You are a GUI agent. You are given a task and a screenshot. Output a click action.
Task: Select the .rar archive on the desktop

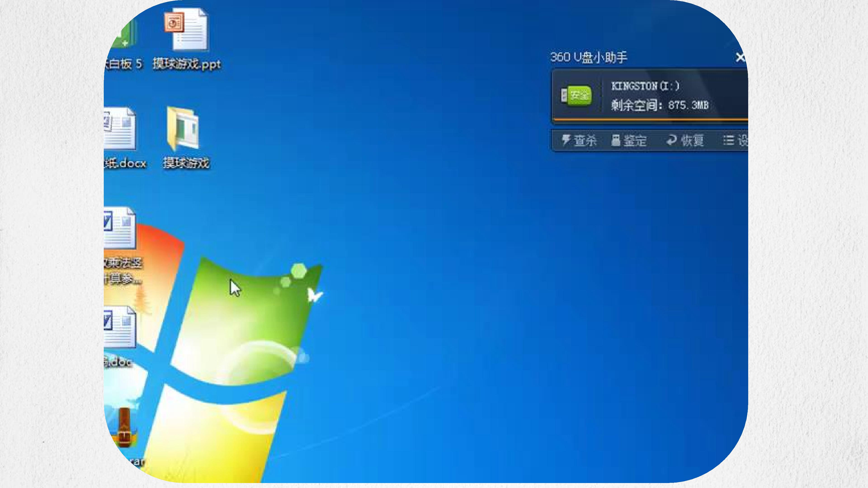click(x=126, y=436)
